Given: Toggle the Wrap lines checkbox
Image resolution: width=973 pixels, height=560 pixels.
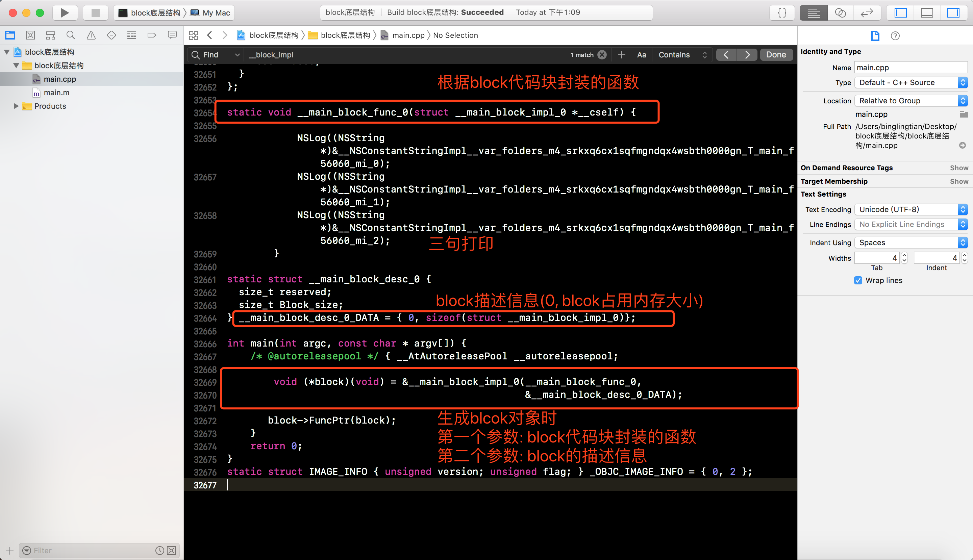Looking at the screenshot, I should pos(858,280).
